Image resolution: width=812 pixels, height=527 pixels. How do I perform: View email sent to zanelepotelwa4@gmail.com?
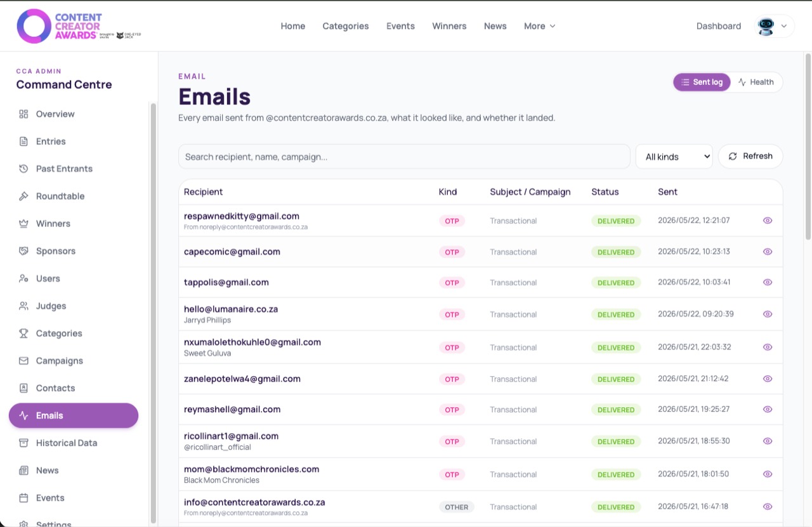tap(768, 379)
